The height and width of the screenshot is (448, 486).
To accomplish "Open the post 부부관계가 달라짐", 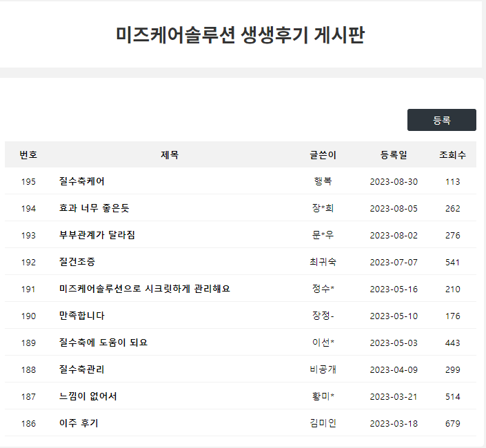I will click(x=97, y=235).
